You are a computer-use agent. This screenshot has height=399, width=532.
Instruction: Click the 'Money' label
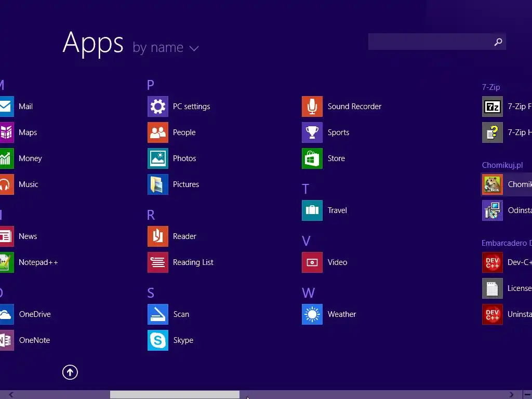[x=30, y=158]
